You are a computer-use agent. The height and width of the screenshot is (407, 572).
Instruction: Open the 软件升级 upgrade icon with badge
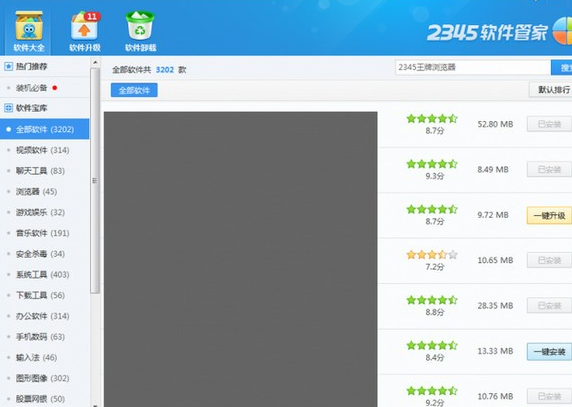coord(85,26)
